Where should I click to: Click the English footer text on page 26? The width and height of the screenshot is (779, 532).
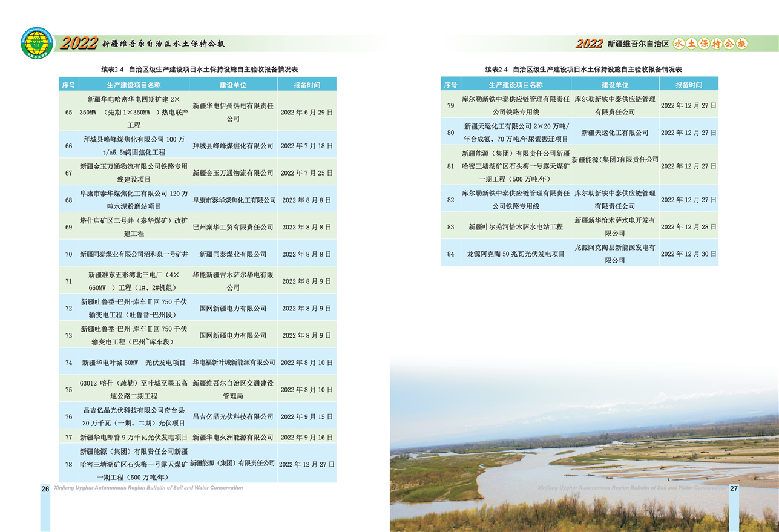pyautogui.click(x=148, y=488)
